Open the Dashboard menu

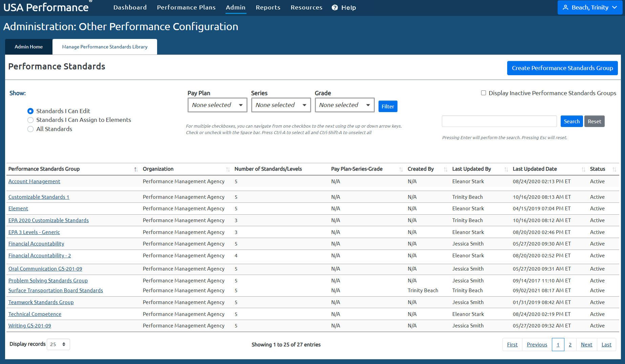[130, 7]
